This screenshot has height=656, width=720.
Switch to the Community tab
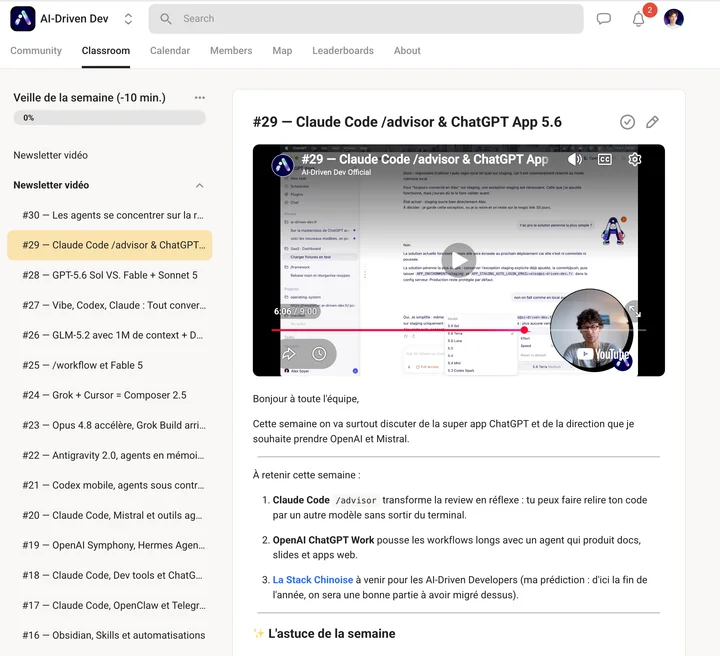click(x=36, y=50)
